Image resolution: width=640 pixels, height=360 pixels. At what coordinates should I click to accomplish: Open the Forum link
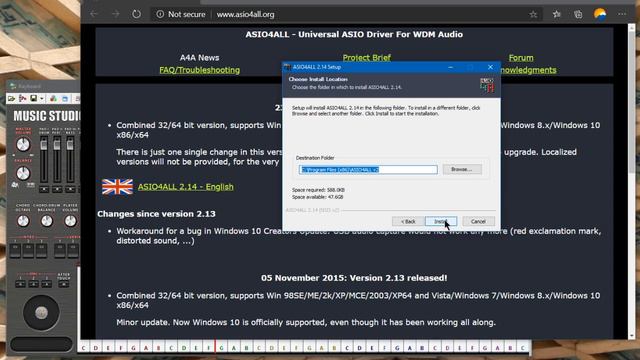tap(521, 58)
